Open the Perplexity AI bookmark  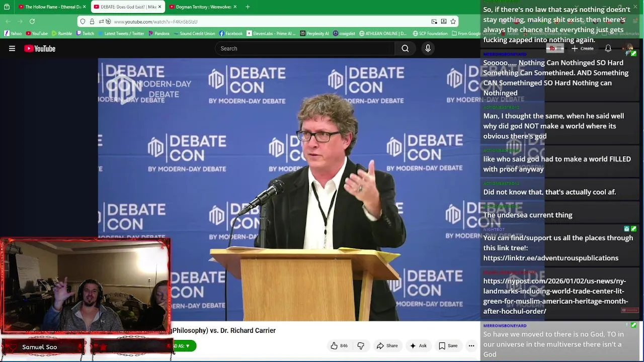[x=314, y=34]
